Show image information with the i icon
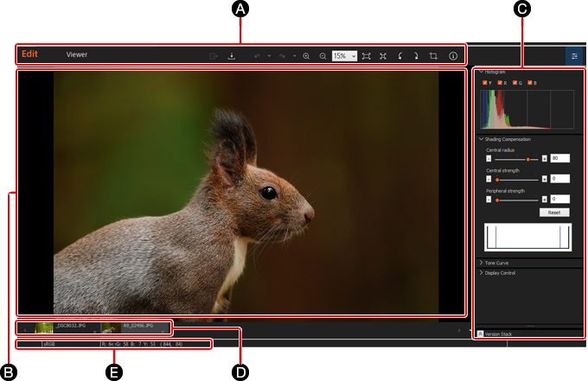 pyautogui.click(x=453, y=56)
